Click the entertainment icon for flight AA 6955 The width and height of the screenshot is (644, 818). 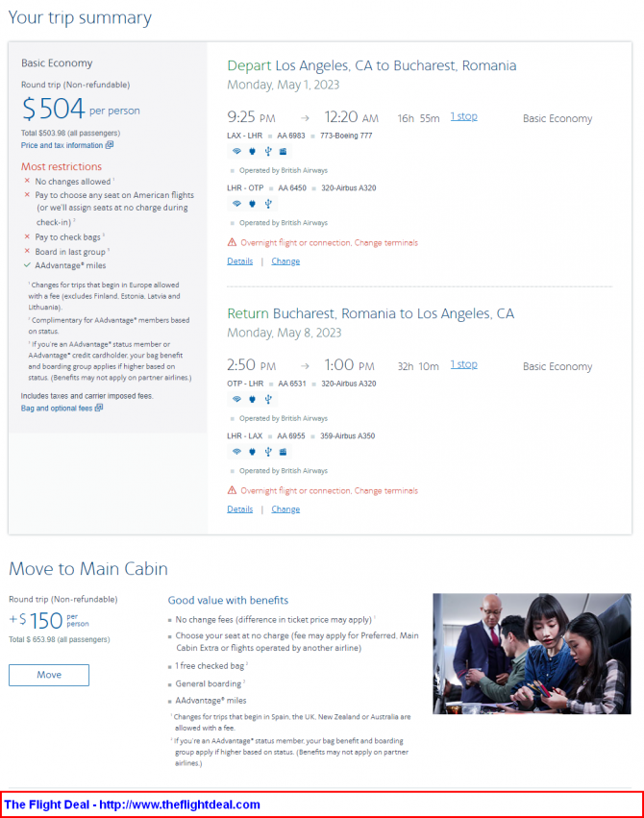click(284, 452)
